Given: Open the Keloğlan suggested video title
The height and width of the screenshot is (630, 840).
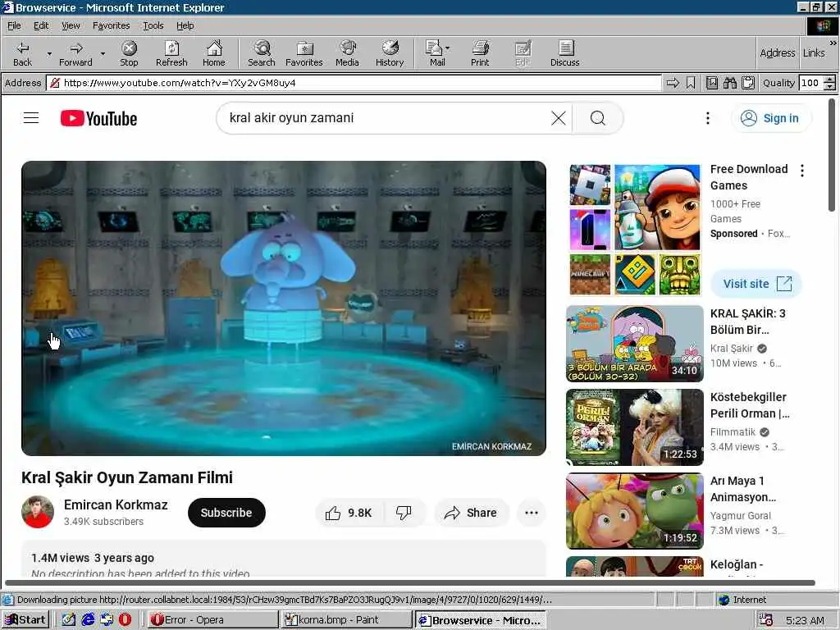Looking at the screenshot, I should (x=737, y=564).
